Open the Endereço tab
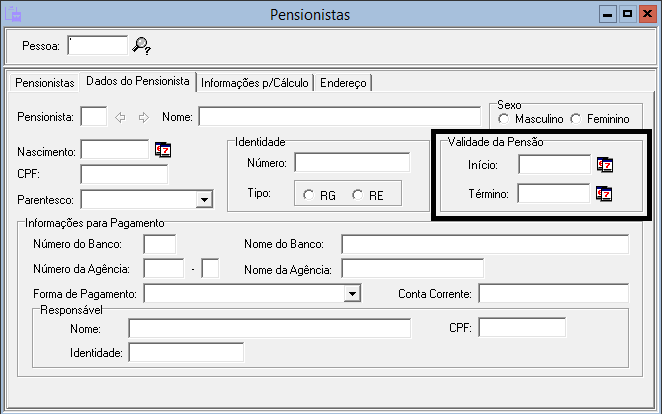664x414 pixels. point(344,82)
